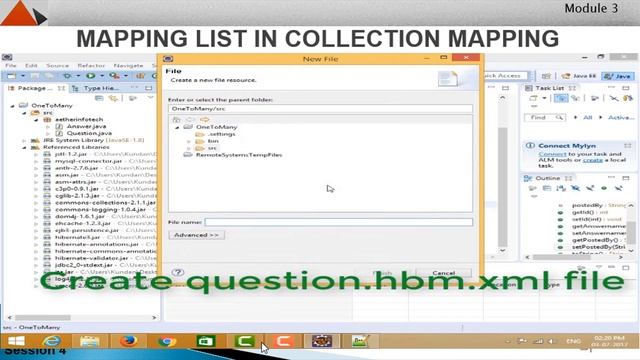Open Windows Store from the taskbar

206,341
